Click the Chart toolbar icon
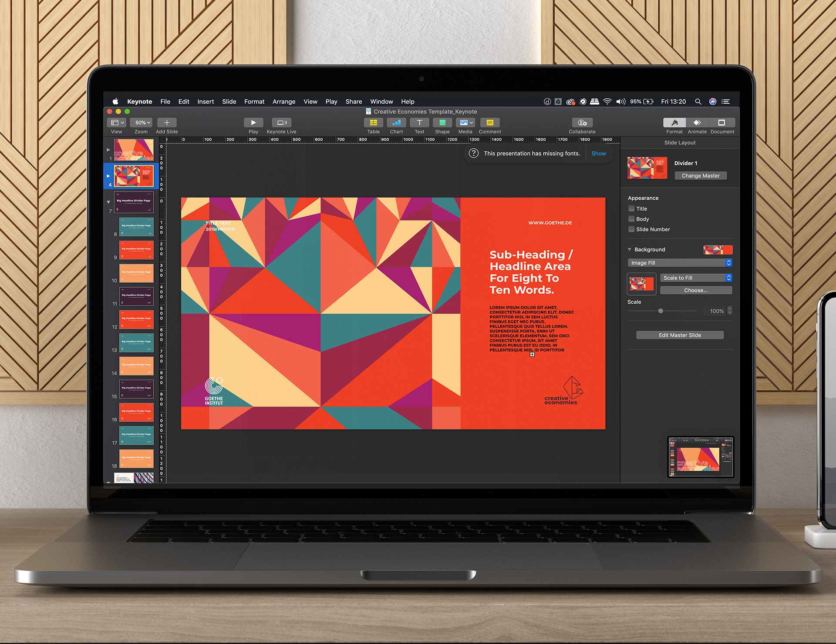This screenshot has height=644, width=836. pyautogui.click(x=396, y=123)
